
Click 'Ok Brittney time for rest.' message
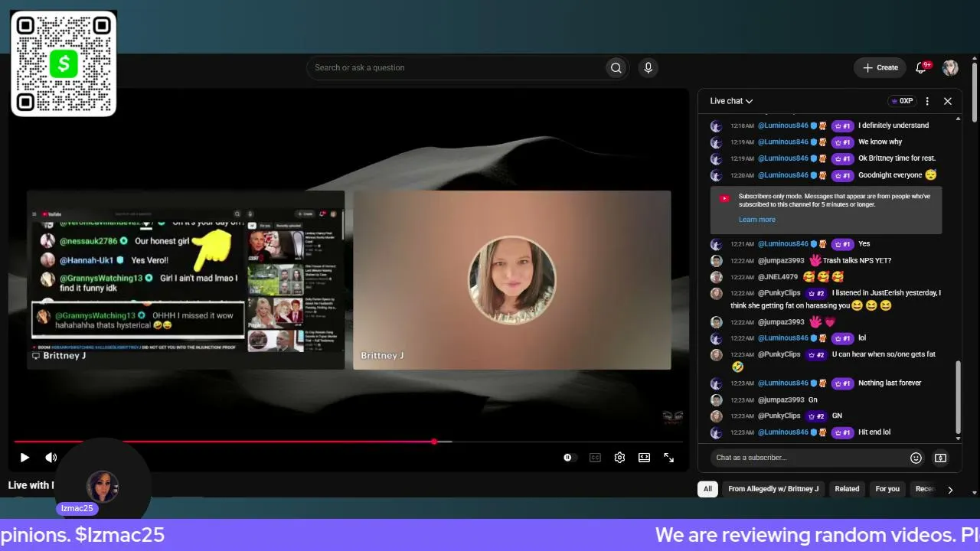click(x=897, y=158)
